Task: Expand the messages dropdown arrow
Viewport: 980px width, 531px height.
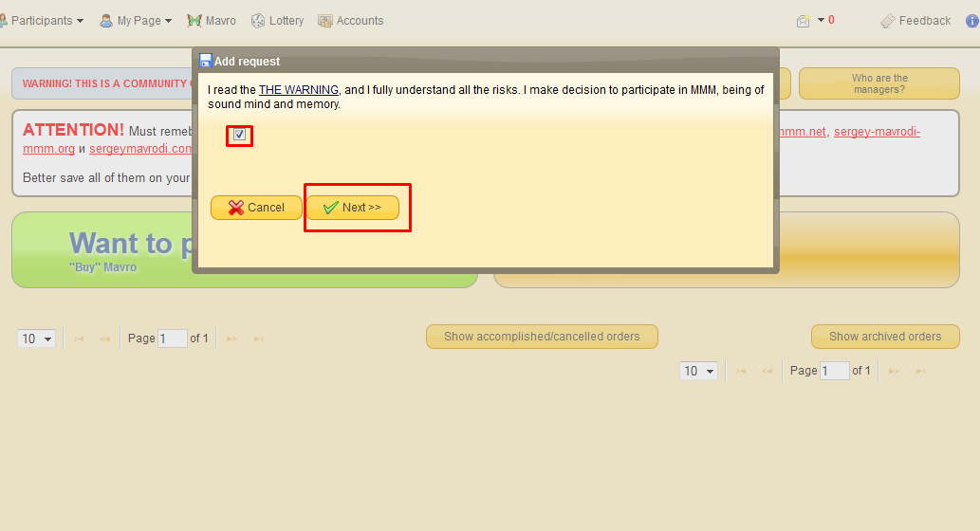Action: tap(821, 20)
